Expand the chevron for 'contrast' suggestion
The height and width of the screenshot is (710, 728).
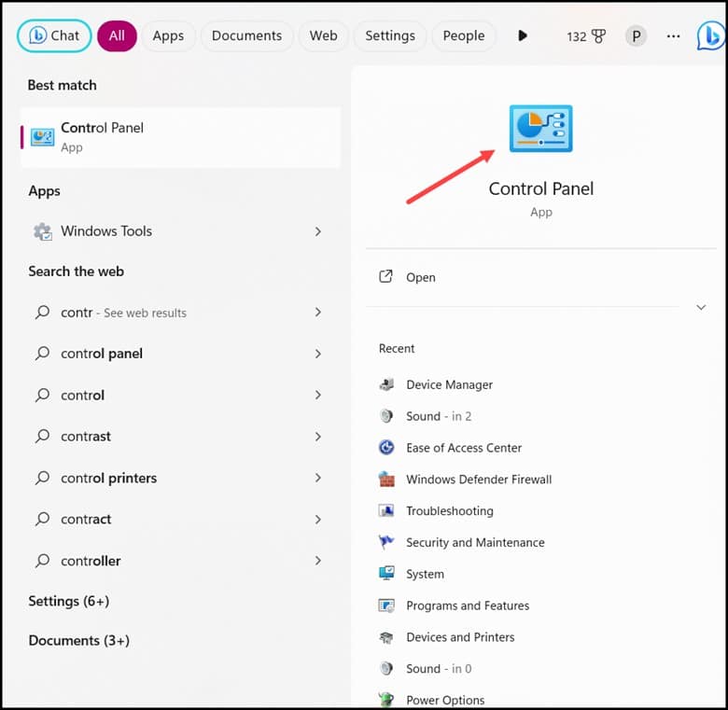click(318, 437)
